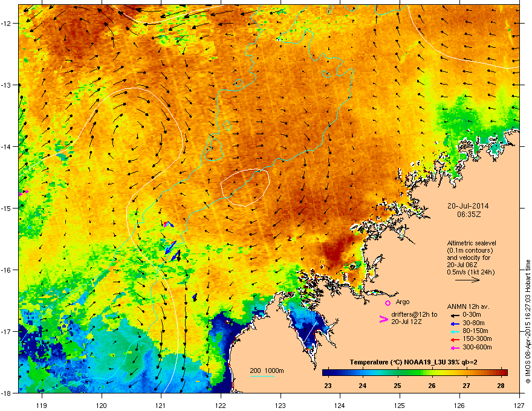The width and height of the screenshot is (532, 411).
Task: Click the 25 temperature tick label
Action: pyautogui.click(x=397, y=386)
